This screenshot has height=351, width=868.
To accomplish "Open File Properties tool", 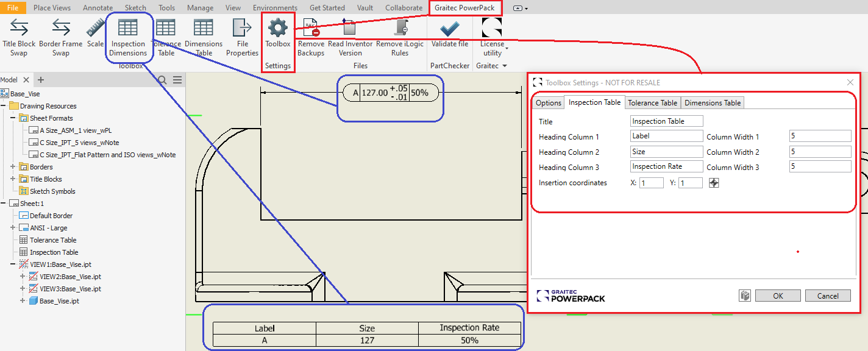I will [x=243, y=37].
